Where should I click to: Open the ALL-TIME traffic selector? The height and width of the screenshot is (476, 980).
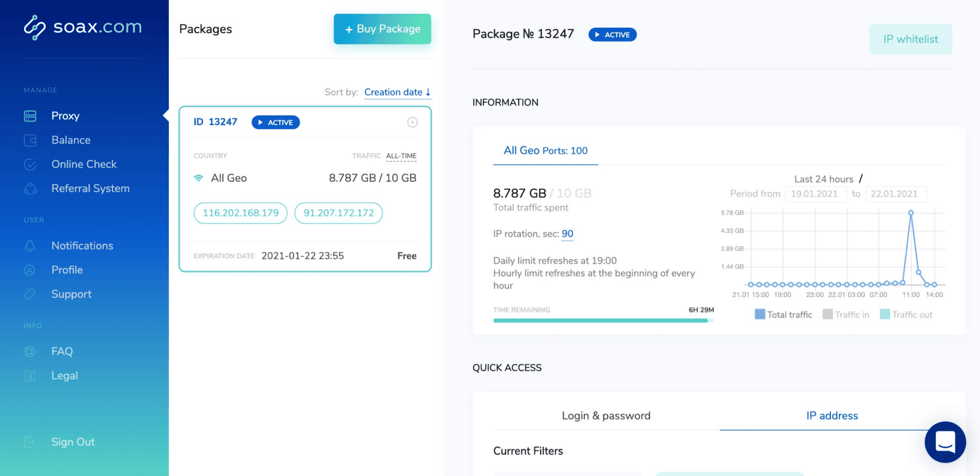(x=401, y=156)
